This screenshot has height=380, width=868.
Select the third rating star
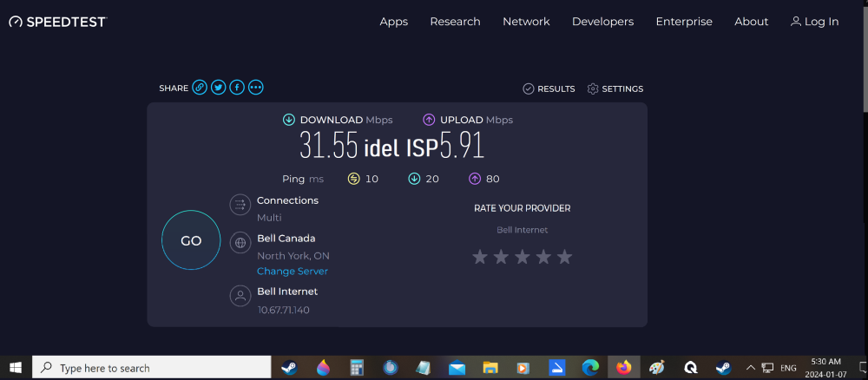pyautogui.click(x=523, y=257)
